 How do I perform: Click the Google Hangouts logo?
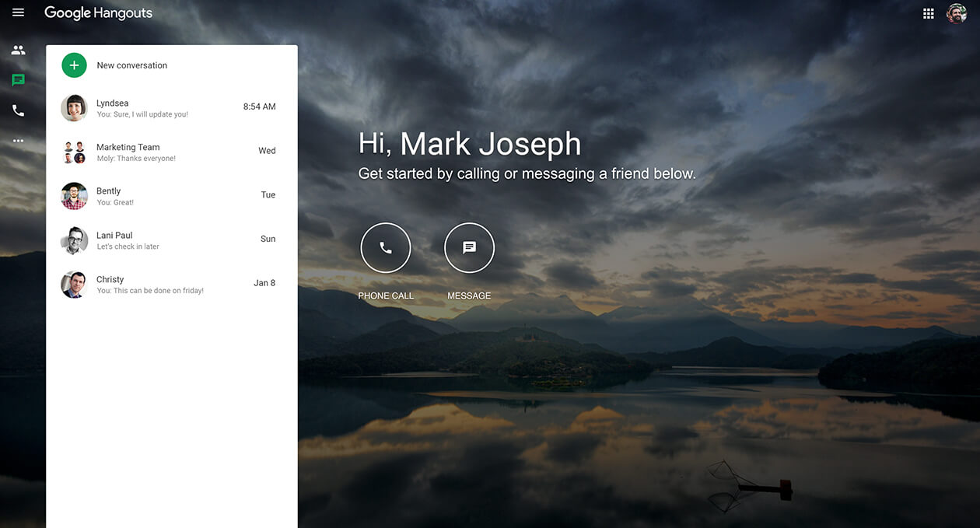click(x=98, y=13)
